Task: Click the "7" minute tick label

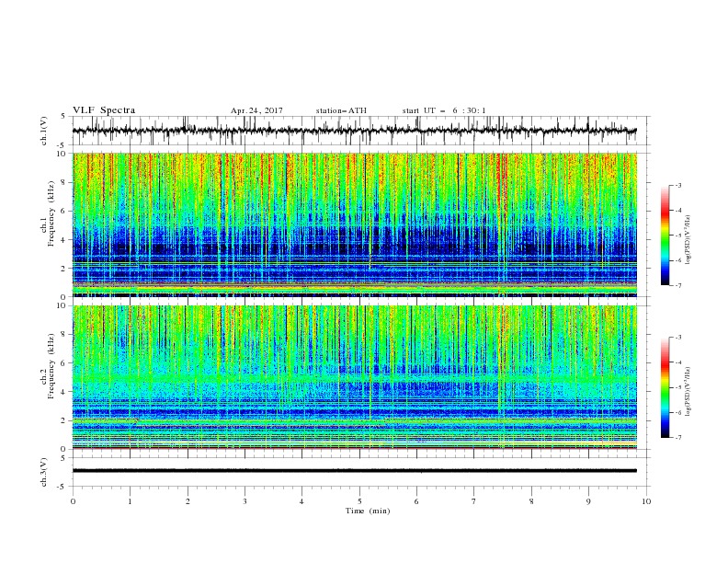Action: (474, 501)
